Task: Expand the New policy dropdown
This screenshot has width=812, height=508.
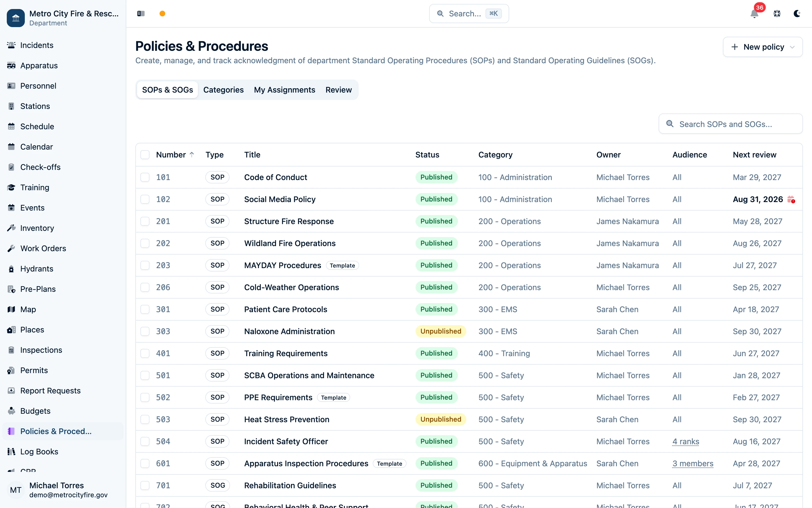Action: 763,47
